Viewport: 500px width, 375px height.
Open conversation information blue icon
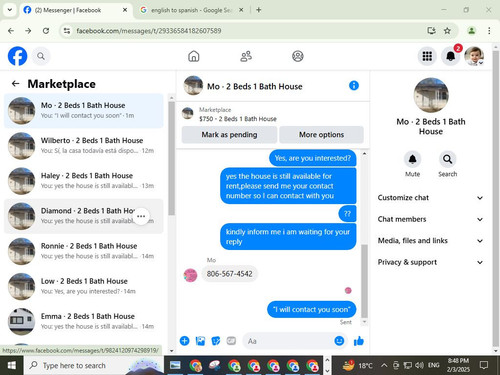pyautogui.click(x=354, y=86)
